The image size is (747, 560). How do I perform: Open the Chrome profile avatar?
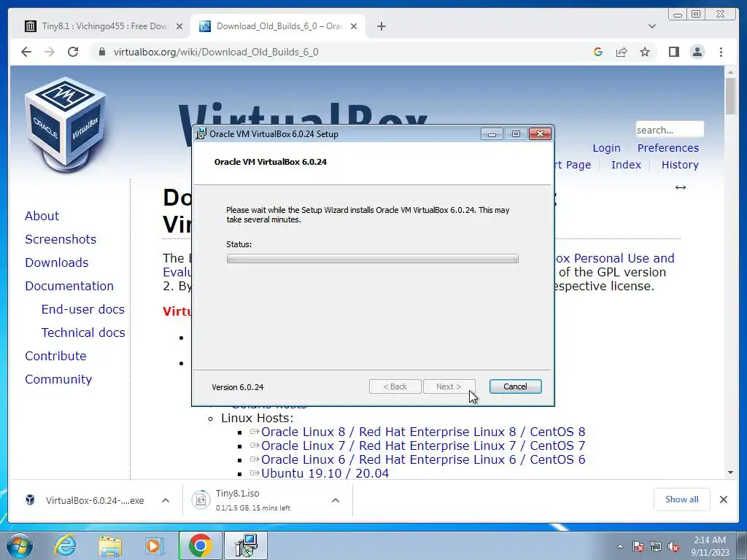point(697,52)
